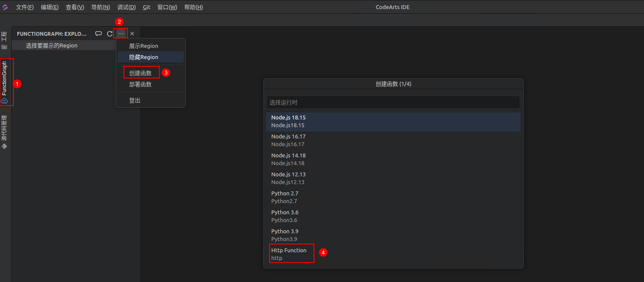Screen dimensions: 644x282
Task: Pick the Node.js 12.13 runtime
Action: click(x=393, y=179)
